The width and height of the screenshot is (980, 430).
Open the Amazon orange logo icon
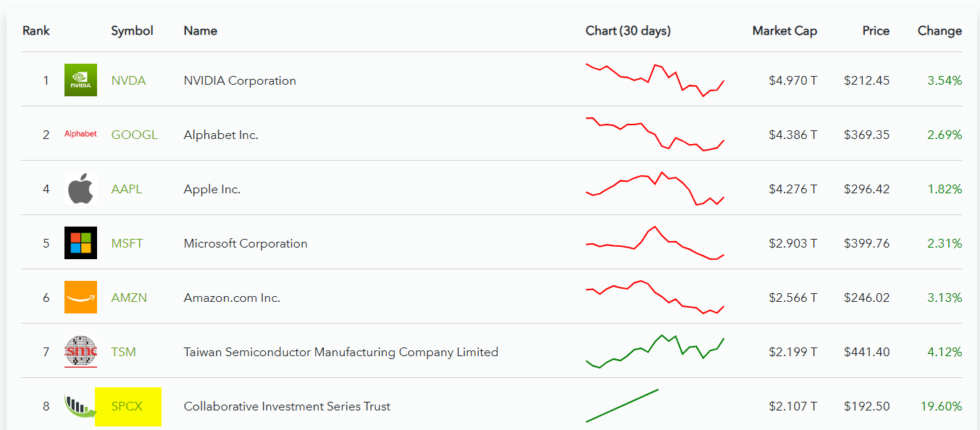point(80,298)
